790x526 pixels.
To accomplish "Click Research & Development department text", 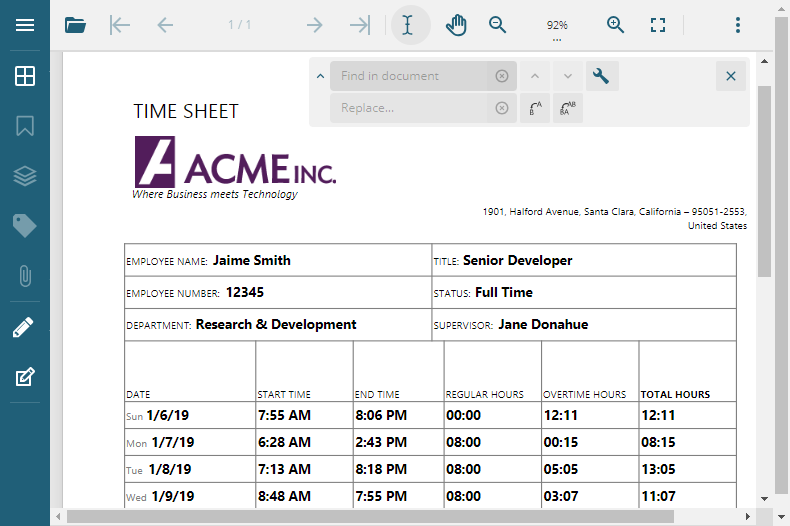I will tap(276, 324).
